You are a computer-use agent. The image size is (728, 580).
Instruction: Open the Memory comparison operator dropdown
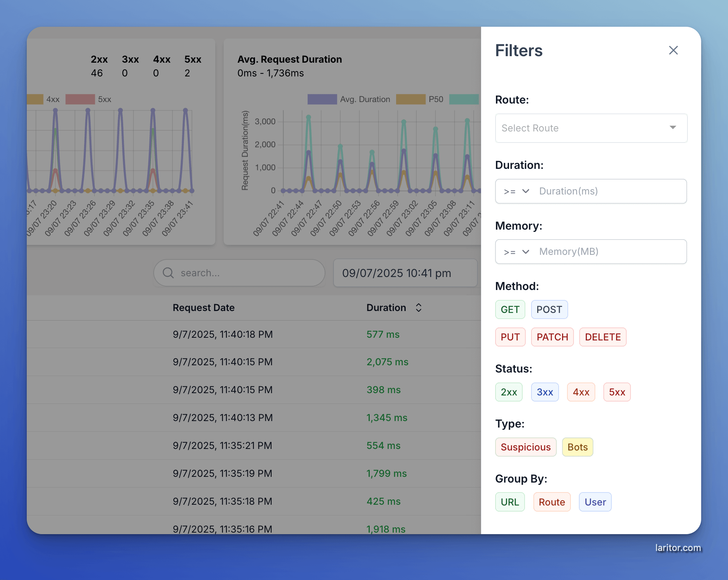[516, 252]
